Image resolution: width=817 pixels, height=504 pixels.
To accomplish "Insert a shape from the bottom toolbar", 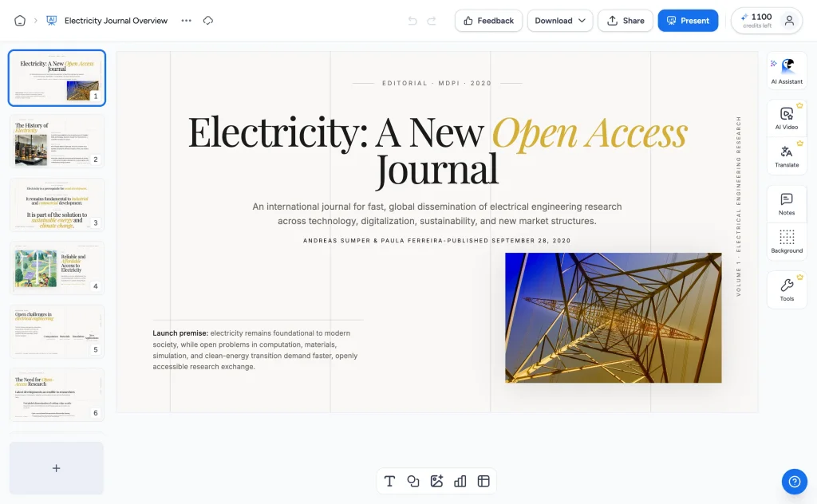I will click(413, 481).
